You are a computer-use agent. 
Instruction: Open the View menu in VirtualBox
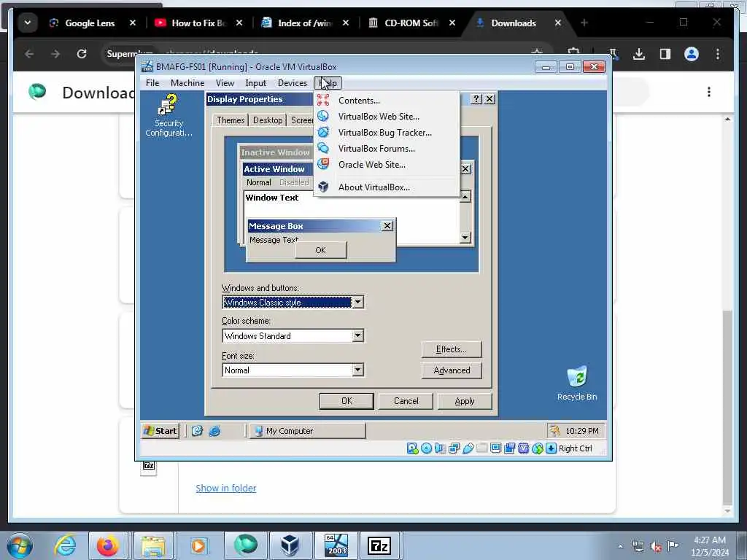[225, 83]
